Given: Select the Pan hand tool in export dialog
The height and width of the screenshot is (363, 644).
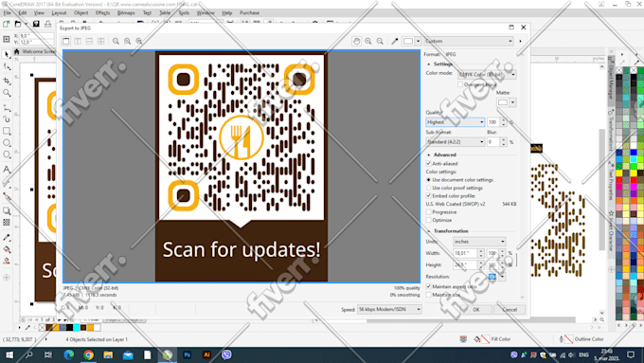Looking at the screenshot, I should (356, 41).
